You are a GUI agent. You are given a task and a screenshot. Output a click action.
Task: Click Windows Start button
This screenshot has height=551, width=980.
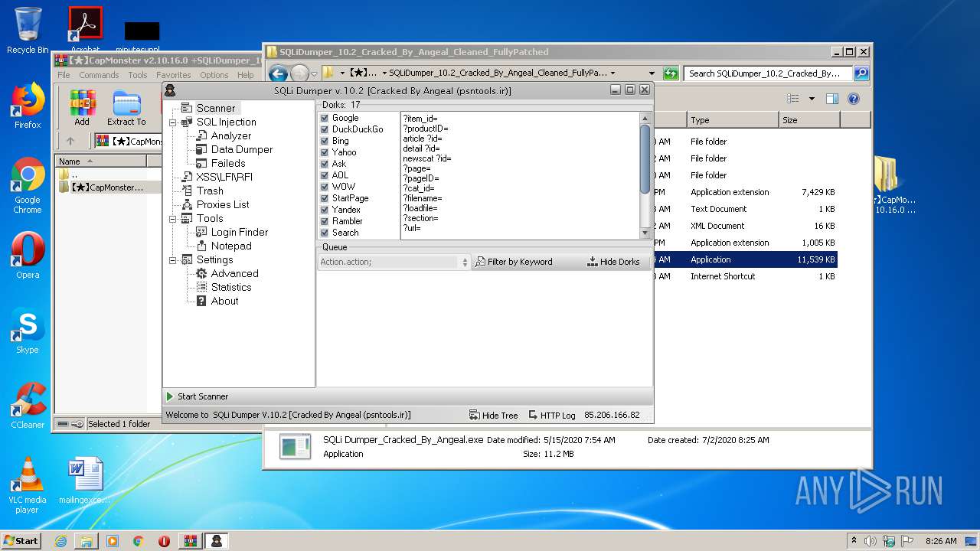[21, 540]
